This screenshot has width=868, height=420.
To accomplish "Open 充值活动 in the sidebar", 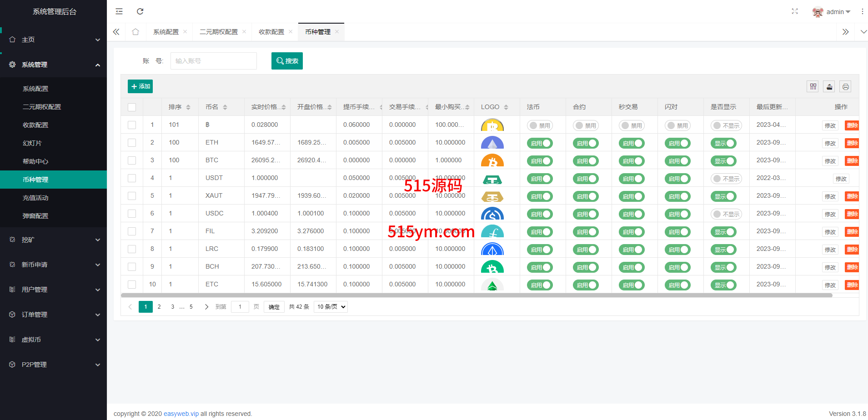I will click(35, 198).
